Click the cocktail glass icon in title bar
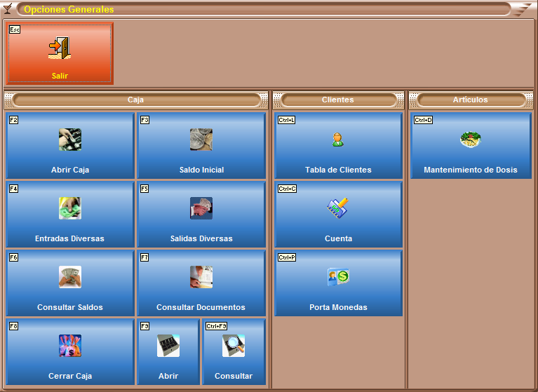538x392 pixels. point(7,8)
